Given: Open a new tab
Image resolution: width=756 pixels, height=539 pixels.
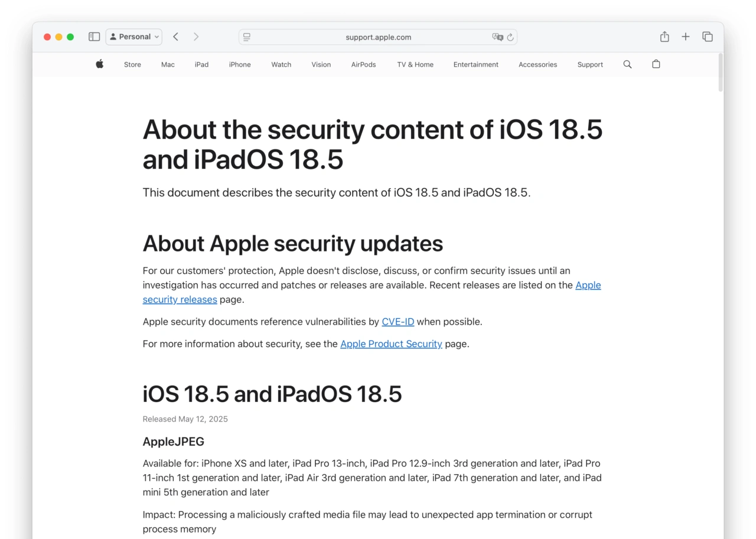Looking at the screenshot, I should click(685, 37).
